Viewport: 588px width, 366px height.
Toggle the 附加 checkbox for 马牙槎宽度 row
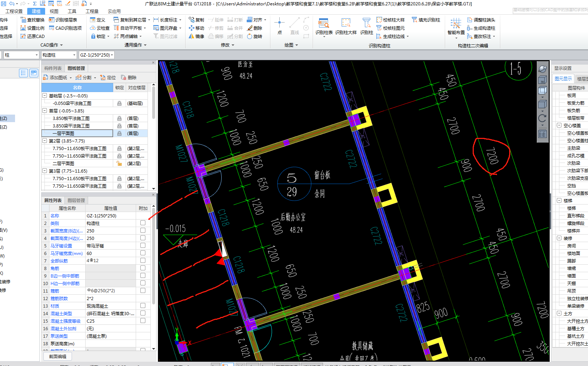click(x=143, y=253)
